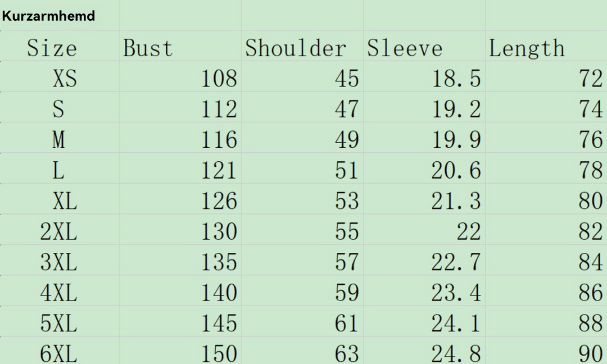Image resolution: width=607 pixels, height=364 pixels.
Task: Select length value 86 in 4XL row
Action: point(546,290)
